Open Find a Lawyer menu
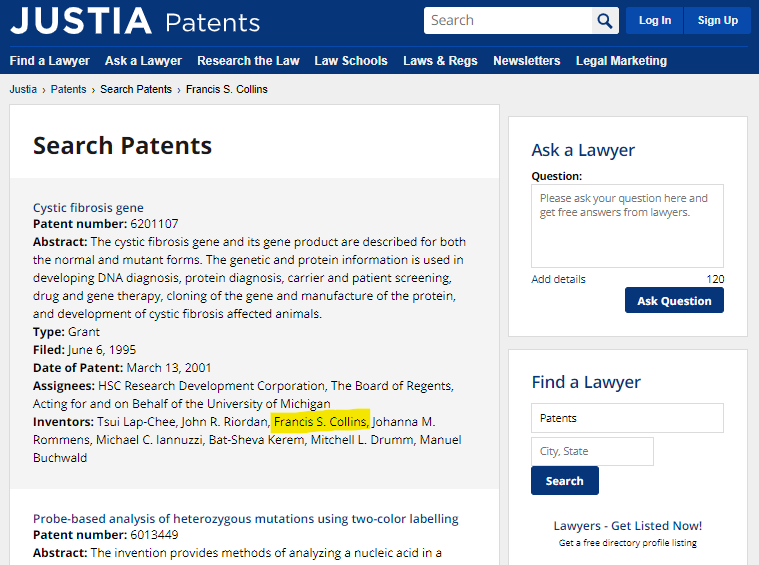This screenshot has height=565, width=759. coord(49,61)
